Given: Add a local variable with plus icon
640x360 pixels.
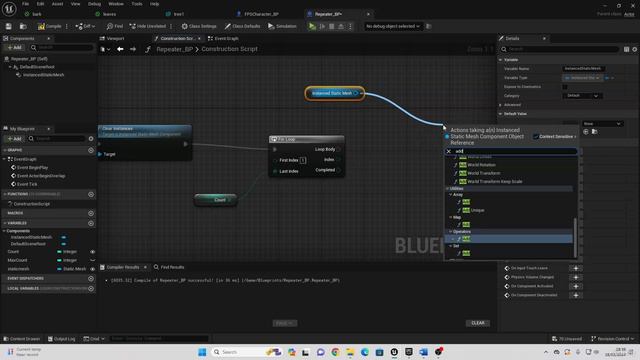Looking at the screenshot, I should [91, 288].
